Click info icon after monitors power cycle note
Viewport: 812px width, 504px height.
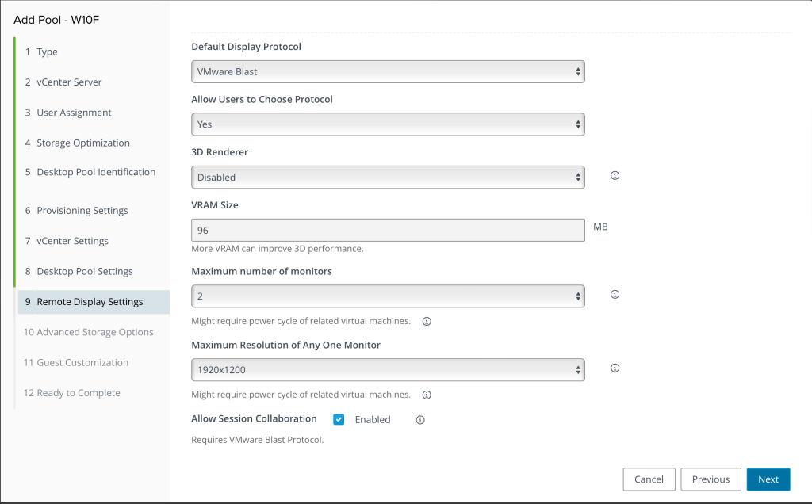point(427,321)
